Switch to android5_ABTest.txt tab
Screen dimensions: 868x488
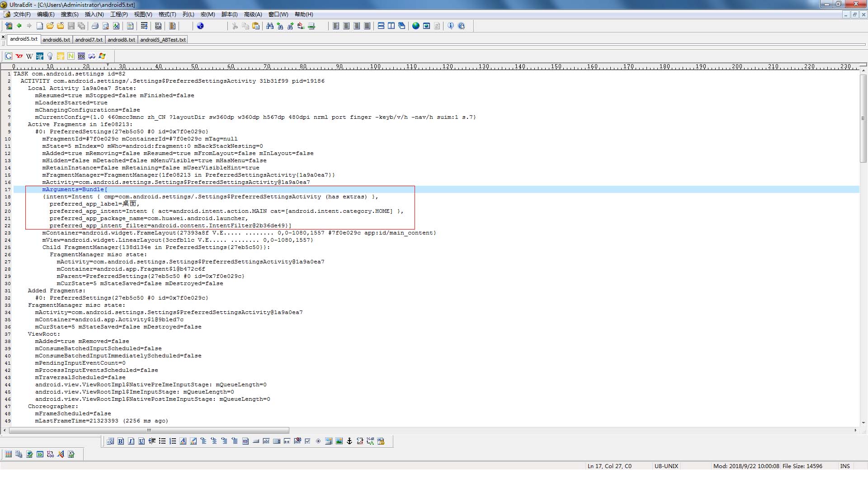click(163, 40)
